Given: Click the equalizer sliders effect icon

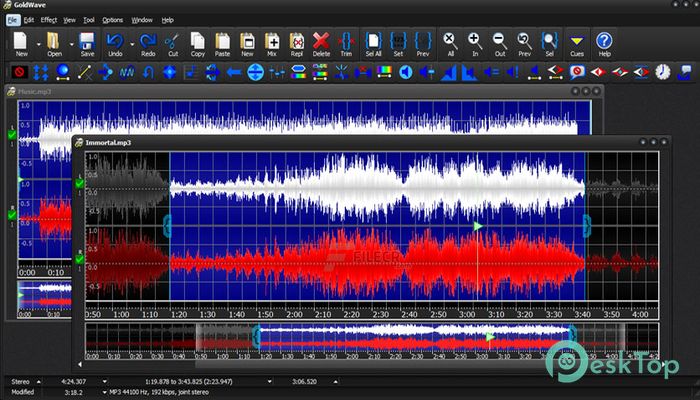Looking at the screenshot, I should pyautogui.click(x=277, y=72).
